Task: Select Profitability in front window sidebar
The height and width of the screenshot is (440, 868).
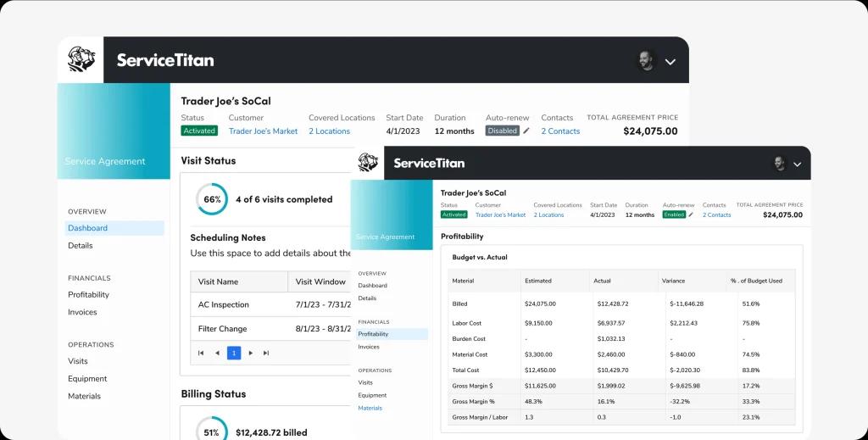Action: tap(392, 334)
